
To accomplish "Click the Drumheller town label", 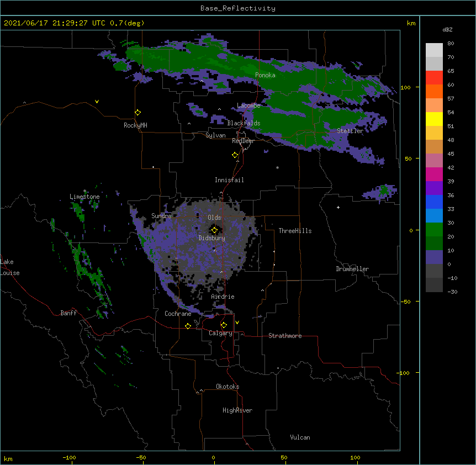I will pyautogui.click(x=352, y=269).
